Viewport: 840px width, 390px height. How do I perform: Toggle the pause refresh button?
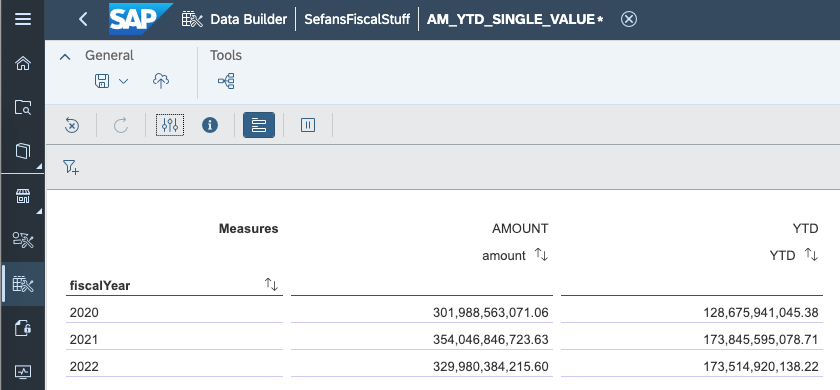pos(308,125)
